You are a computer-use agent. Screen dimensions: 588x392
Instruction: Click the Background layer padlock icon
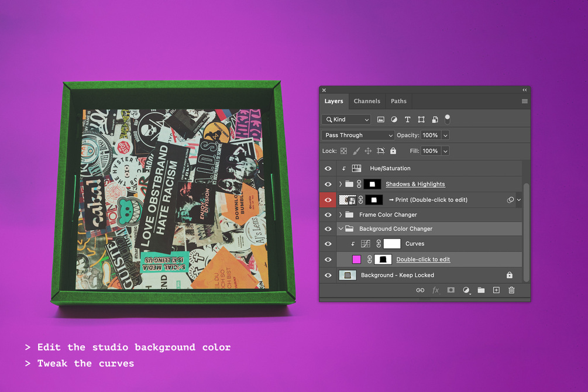click(x=509, y=276)
